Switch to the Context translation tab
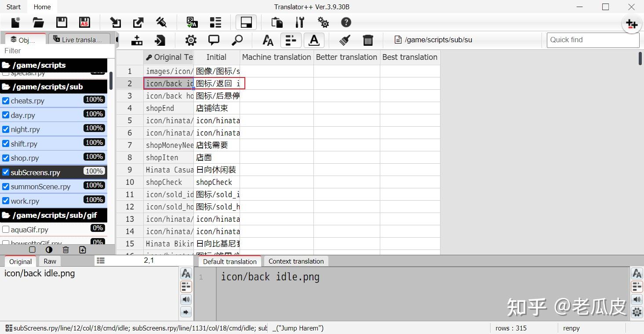The height and width of the screenshot is (334, 644). pos(296,261)
